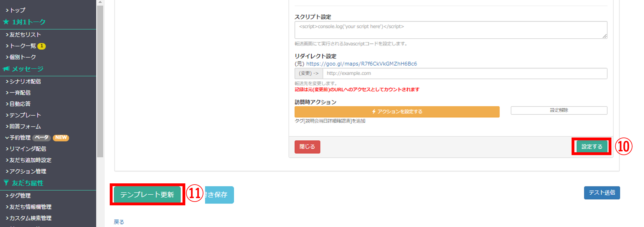This screenshot has width=644, height=227.
Task: Click the light-blue 保存 button
Action: click(219, 195)
